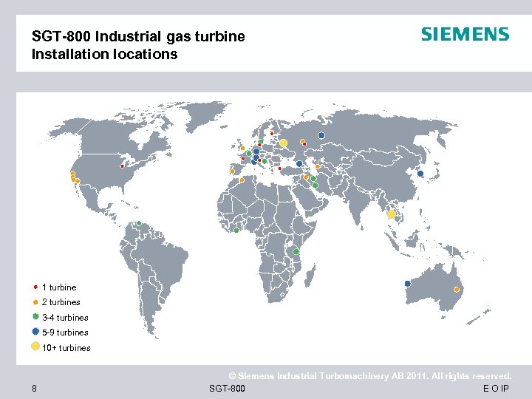This screenshot has height=399, width=532.
Task: Select the '10+ turbines' legend label
Action: tap(66, 347)
